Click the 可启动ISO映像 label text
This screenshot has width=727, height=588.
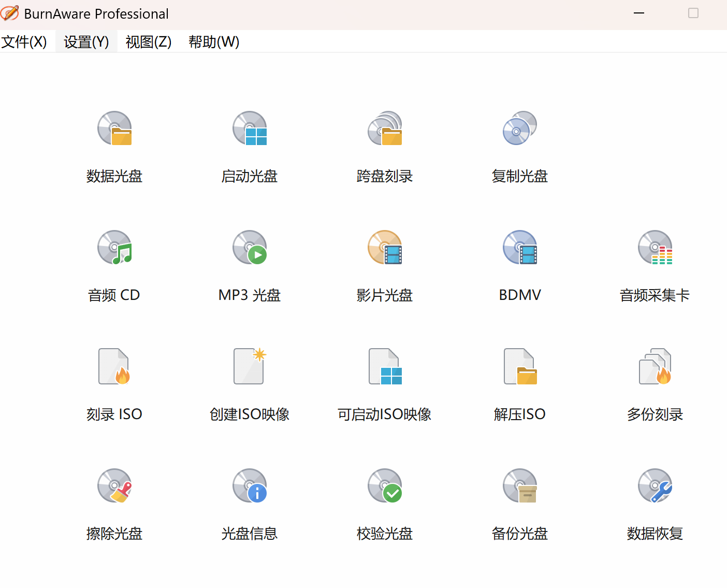click(385, 414)
